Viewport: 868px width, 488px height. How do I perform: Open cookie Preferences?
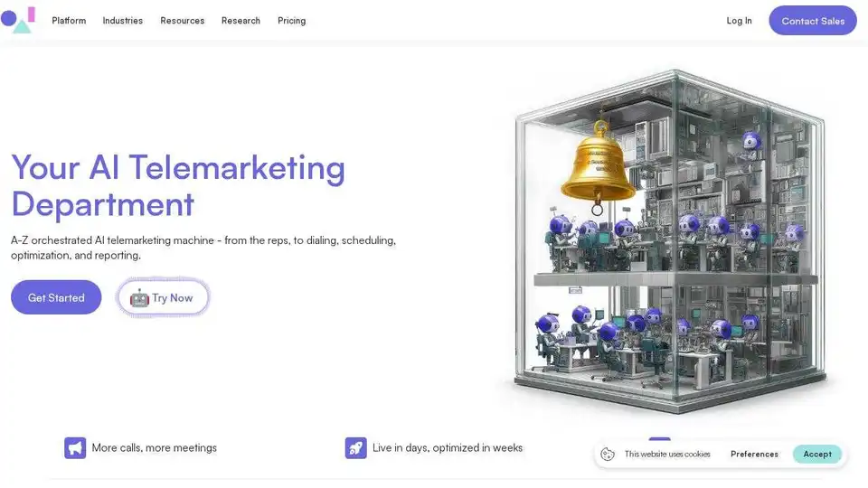click(754, 455)
